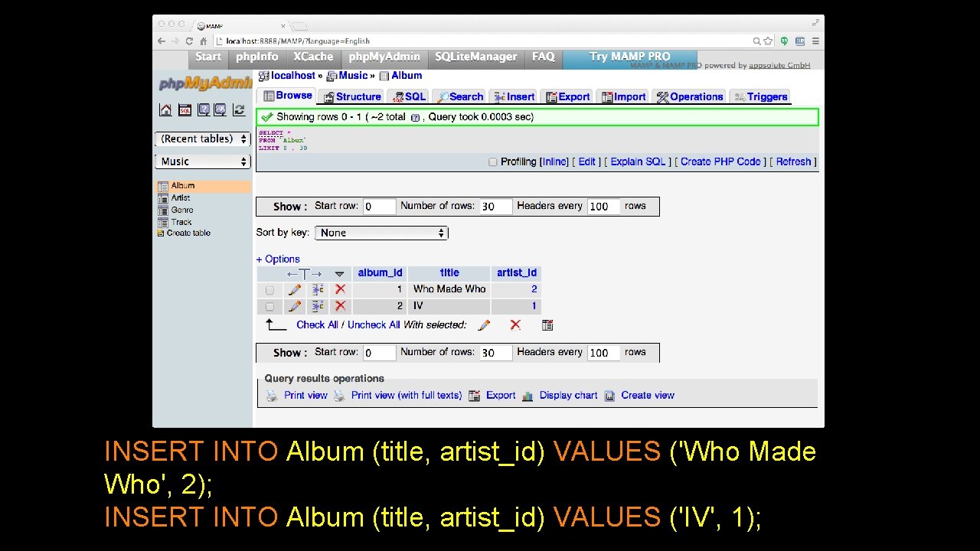The image size is (980, 551).
Task: Open the Artist table in sidebar
Action: pyautogui.click(x=181, y=198)
